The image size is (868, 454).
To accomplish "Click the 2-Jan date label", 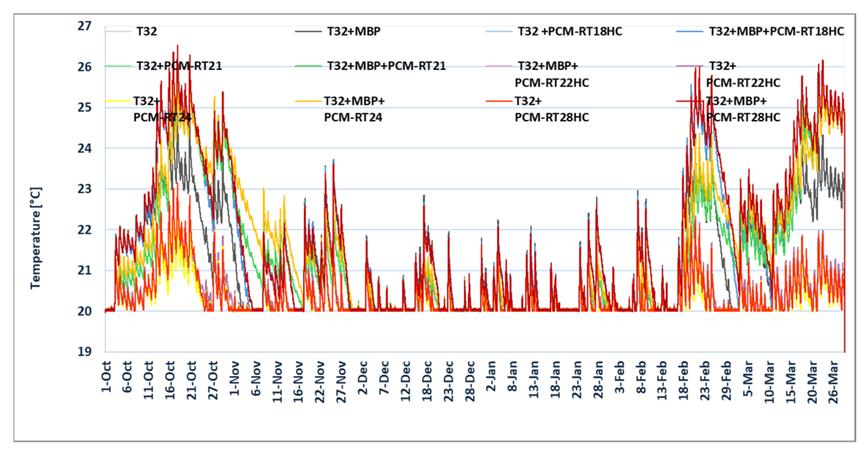I will (491, 376).
